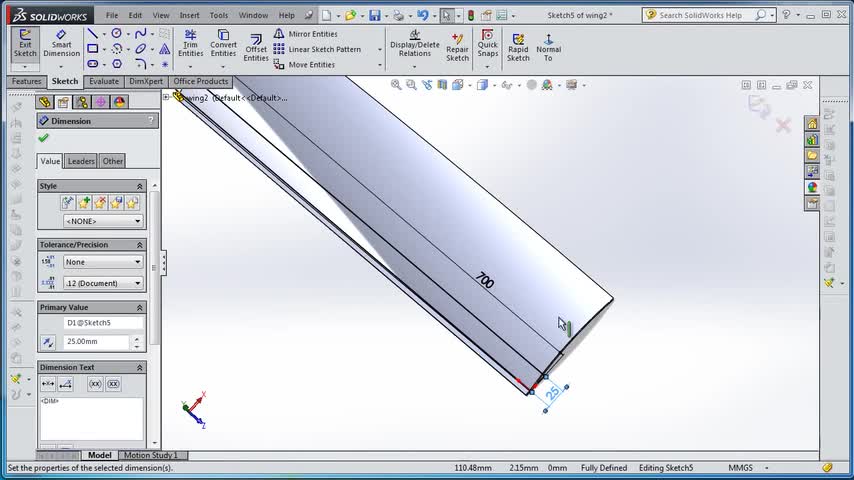
Task: Click Linear Sketch Pattern button
Action: point(318,49)
